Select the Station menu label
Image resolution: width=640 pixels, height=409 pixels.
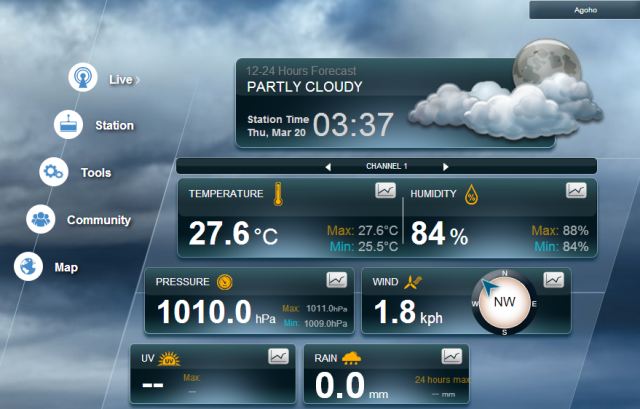coord(114,125)
